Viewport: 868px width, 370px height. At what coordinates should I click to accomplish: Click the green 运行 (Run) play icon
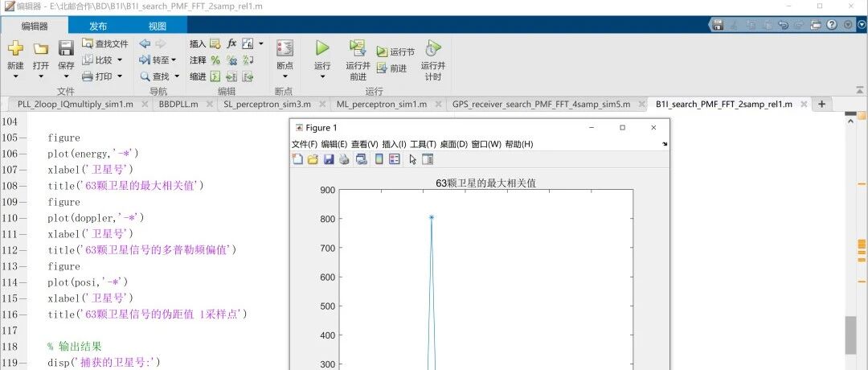[x=322, y=47]
